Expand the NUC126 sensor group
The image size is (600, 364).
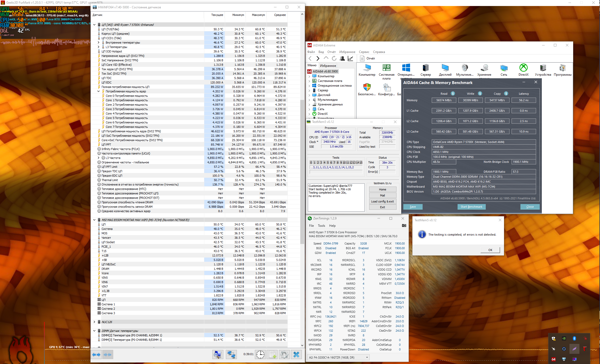point(94,322)
